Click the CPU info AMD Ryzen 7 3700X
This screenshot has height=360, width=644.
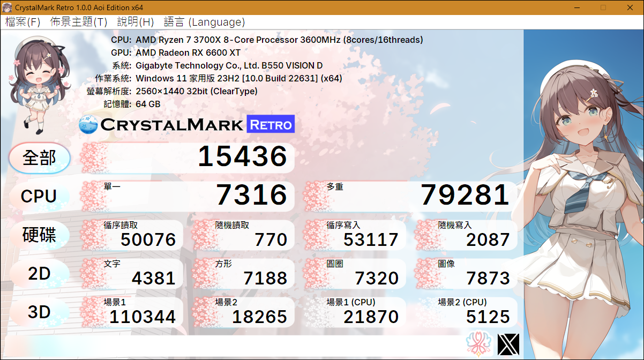(x=279, y=40)
